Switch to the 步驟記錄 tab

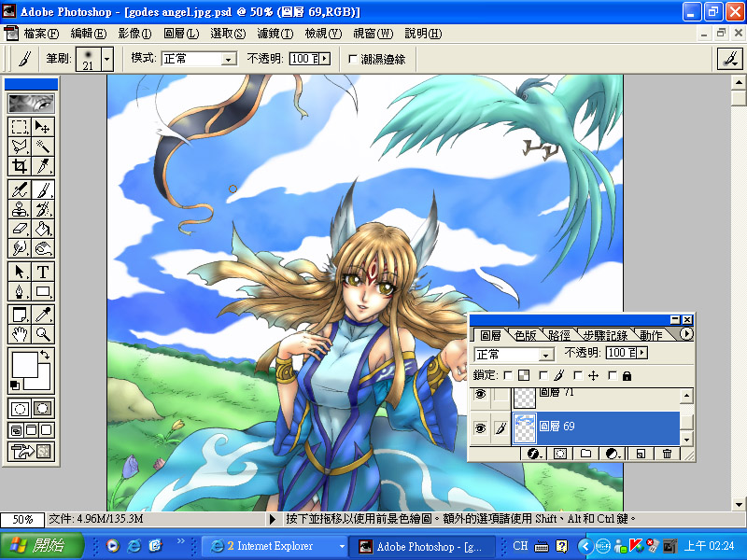[605, 336]
